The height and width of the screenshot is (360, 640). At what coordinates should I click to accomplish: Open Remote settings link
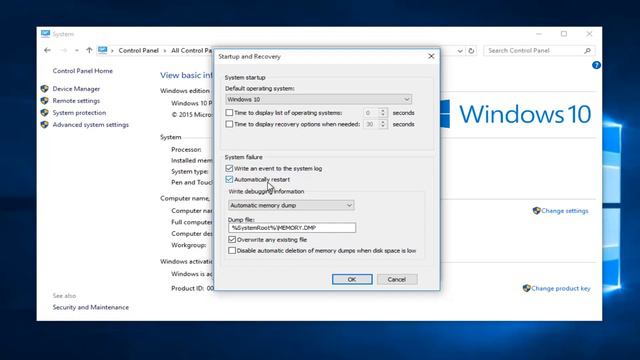tap(76, 100)
